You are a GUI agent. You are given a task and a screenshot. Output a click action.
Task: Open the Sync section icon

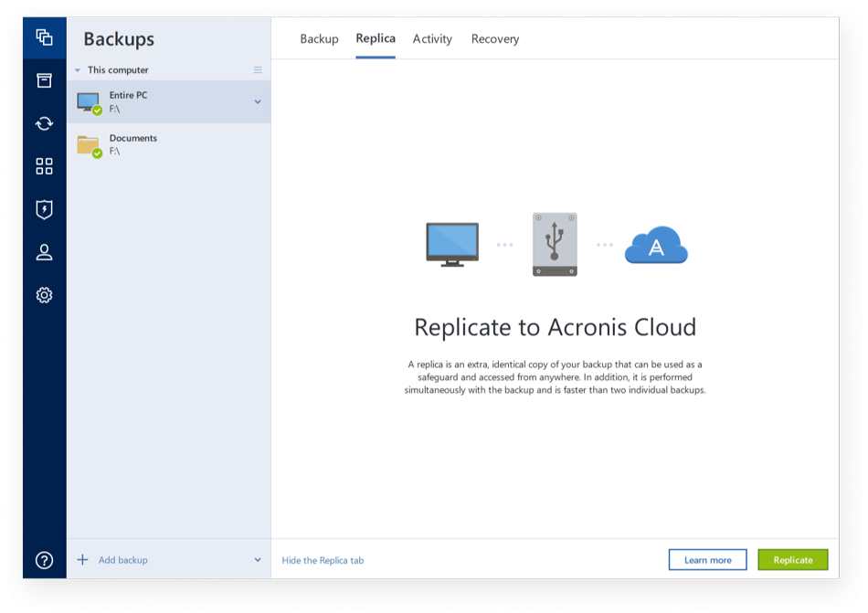point(44,123)
